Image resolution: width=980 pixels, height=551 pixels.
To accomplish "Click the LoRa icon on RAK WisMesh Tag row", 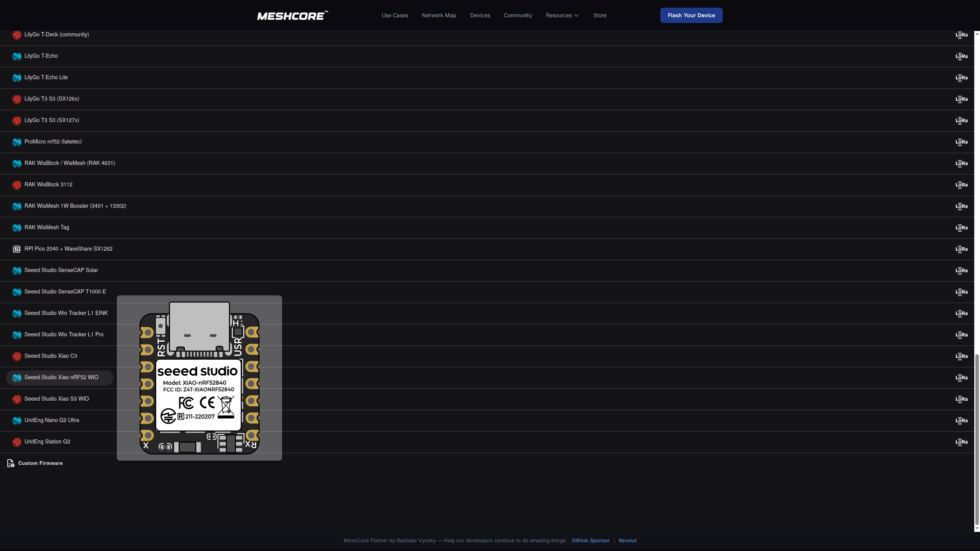I will pos(961,228).
